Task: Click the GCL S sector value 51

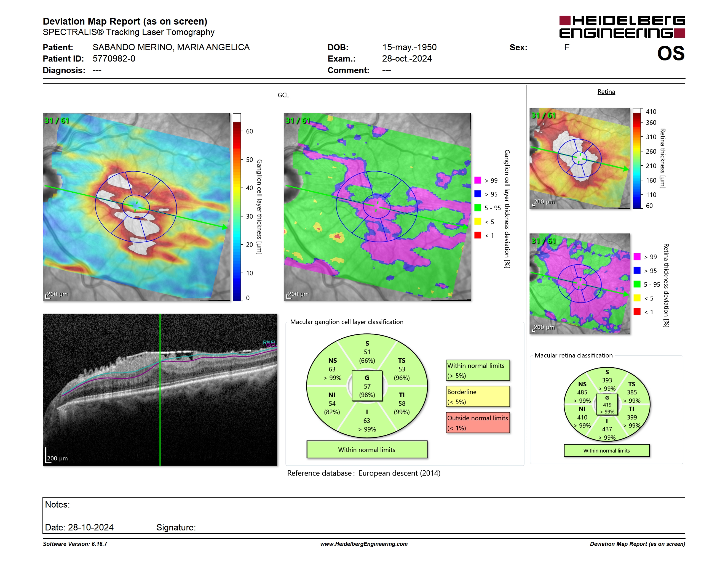Action: tap(367, 352)
